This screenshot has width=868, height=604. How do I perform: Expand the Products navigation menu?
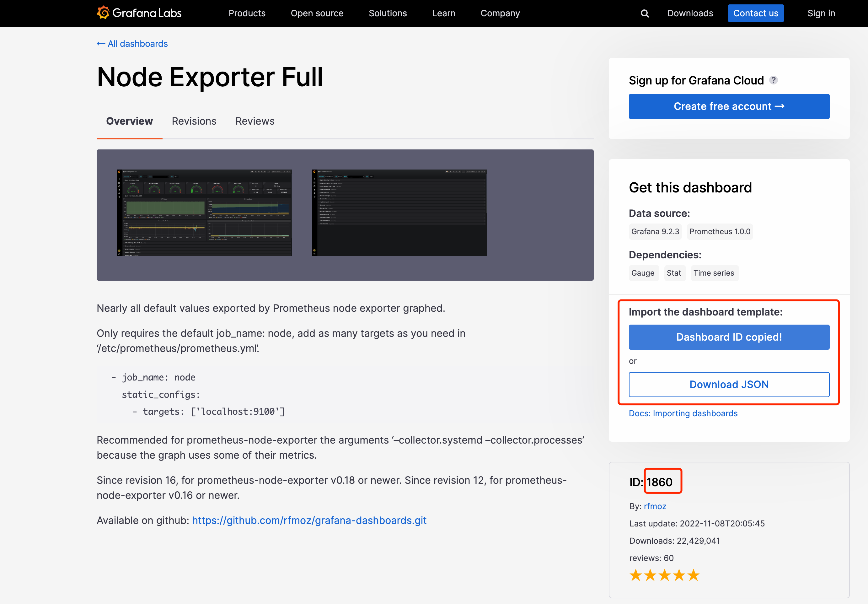tap(247, 13)
